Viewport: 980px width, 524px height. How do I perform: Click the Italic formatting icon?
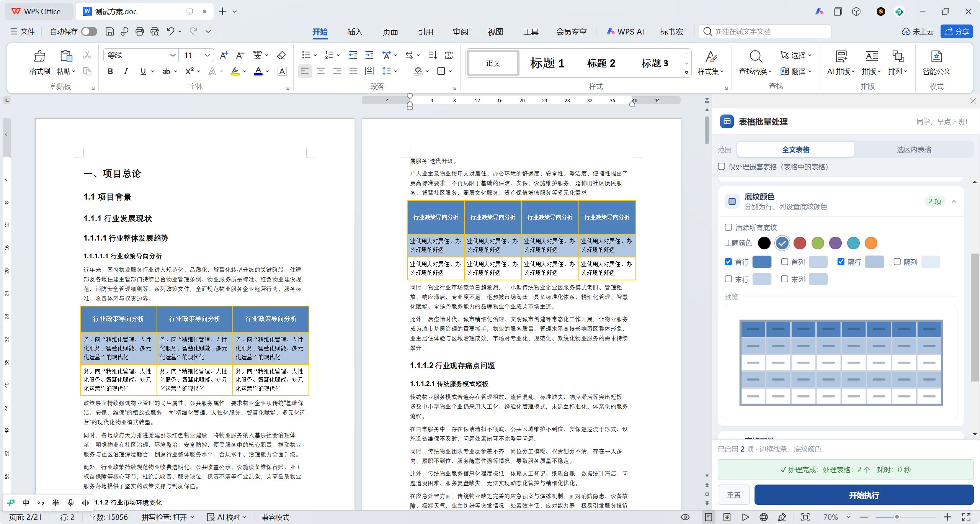[126, 71]
